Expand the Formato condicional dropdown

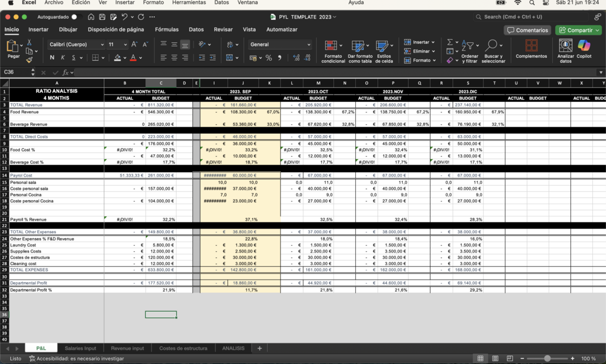point(341,46)
